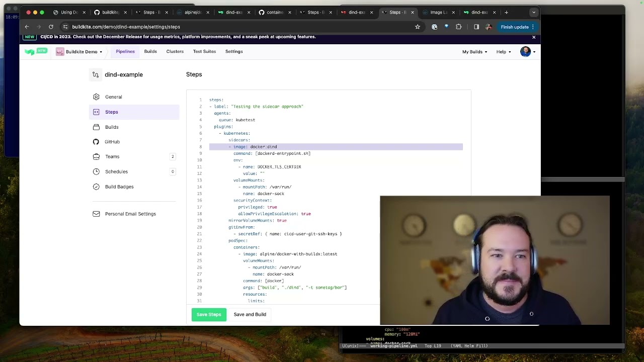Click the GitHub octocat icon in sidebar

click(96, 142)
